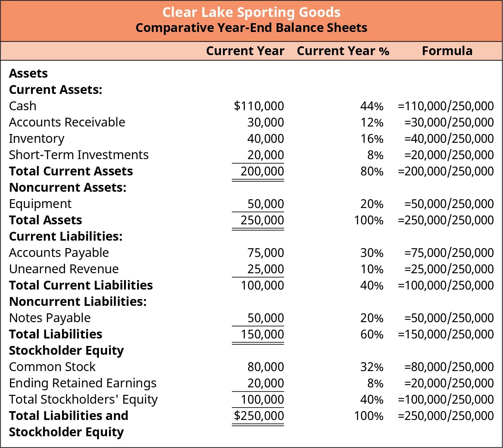Click the Cash amount $110,000

click(259, 106)
